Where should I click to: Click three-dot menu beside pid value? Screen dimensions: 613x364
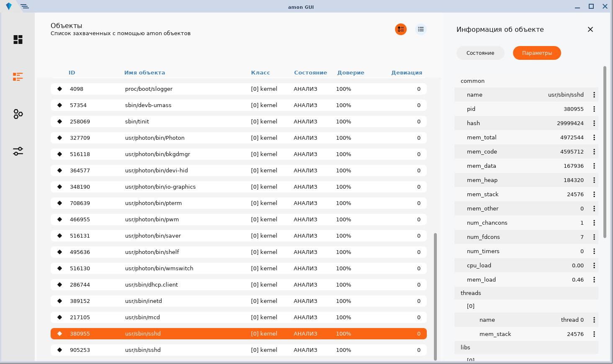tap(594, 109)
